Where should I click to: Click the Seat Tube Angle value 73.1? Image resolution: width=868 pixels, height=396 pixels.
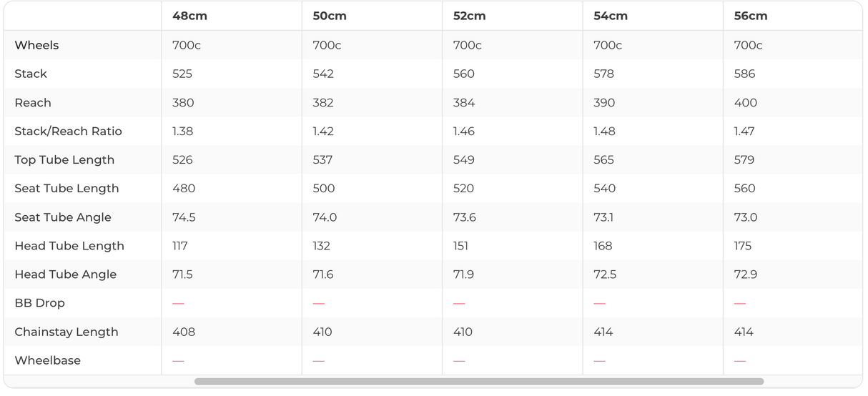pos(603,217)
